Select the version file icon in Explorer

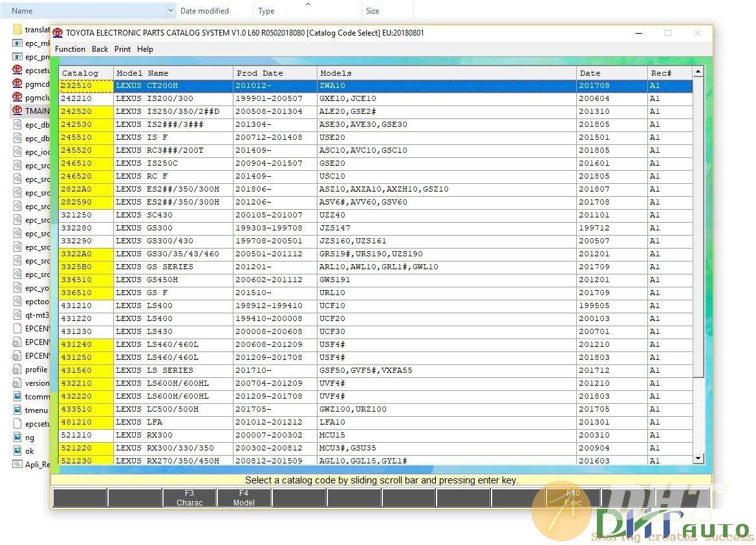coord(17,383)
